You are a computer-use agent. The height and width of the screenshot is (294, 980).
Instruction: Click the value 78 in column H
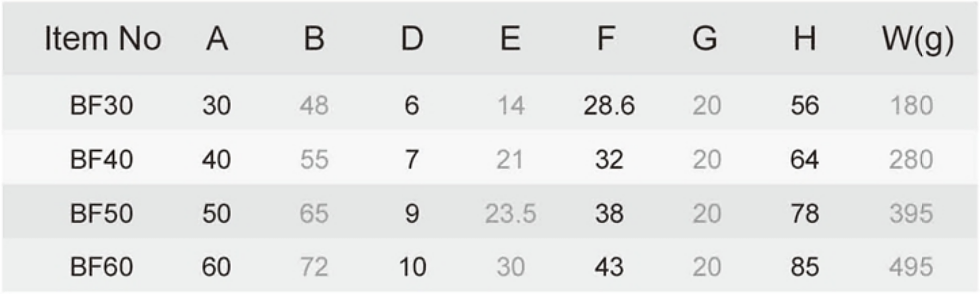tap(805, 213)
